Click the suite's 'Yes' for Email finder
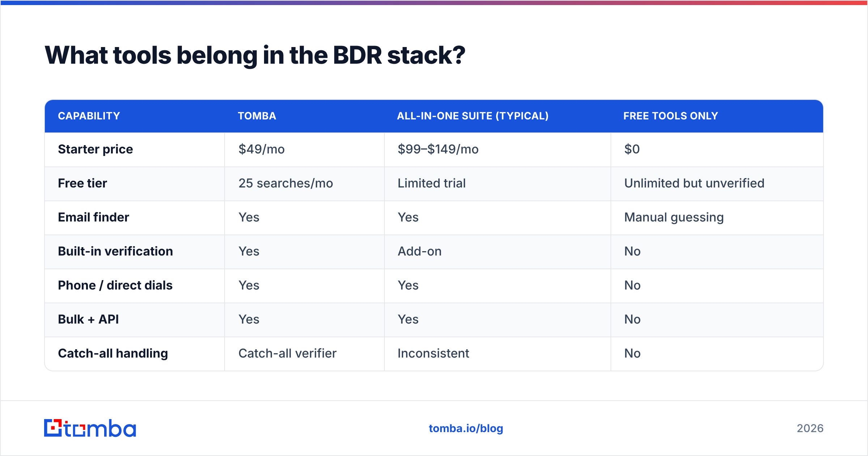Viewport: 868px width, 456px height. 408,217
